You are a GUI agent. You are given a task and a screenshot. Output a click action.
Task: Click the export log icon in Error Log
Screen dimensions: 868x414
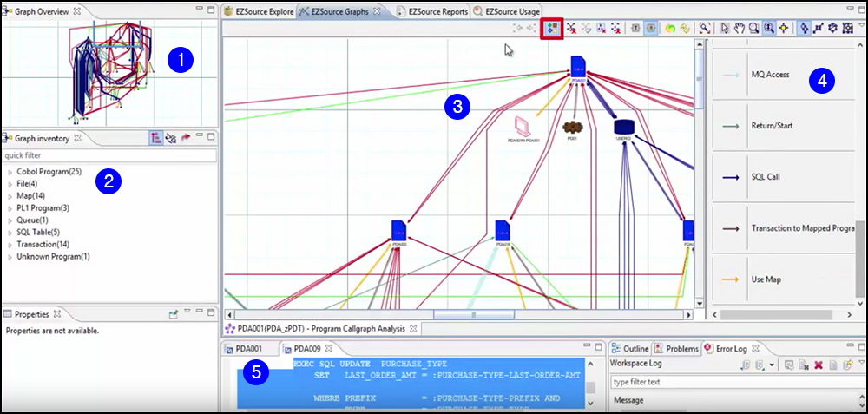745,365
